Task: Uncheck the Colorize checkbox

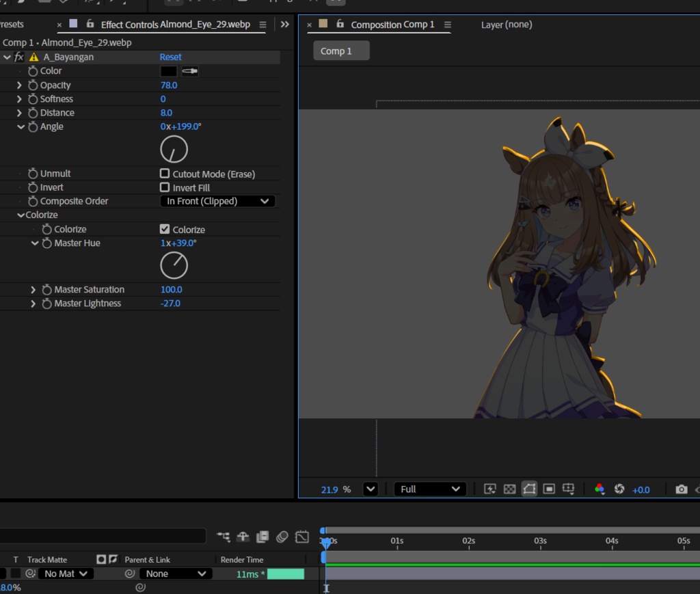Action: (165, 229)
